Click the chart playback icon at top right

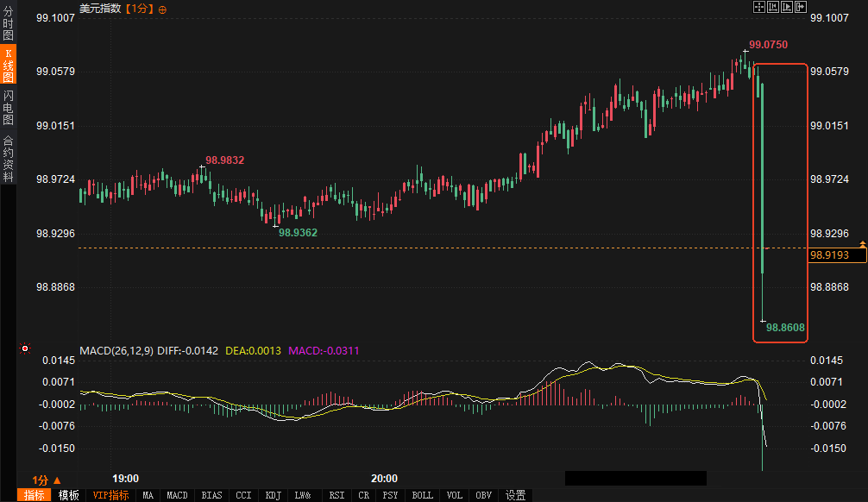coord(787,7)
